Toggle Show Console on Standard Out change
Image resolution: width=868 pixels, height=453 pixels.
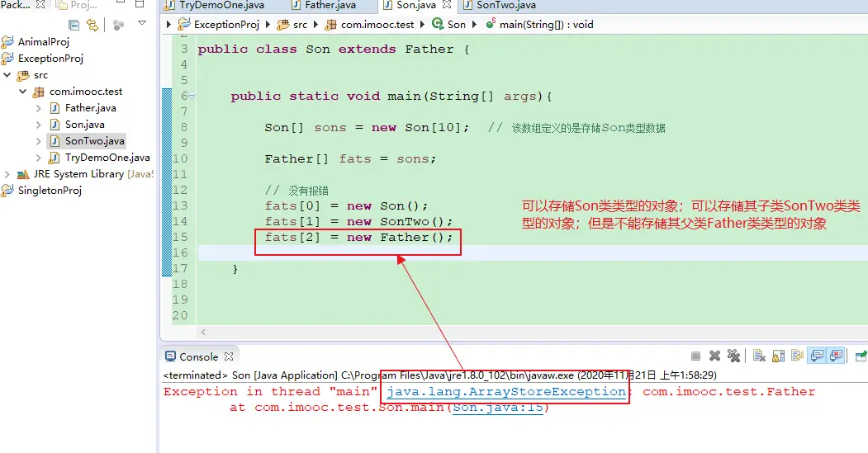click(817, 356)
